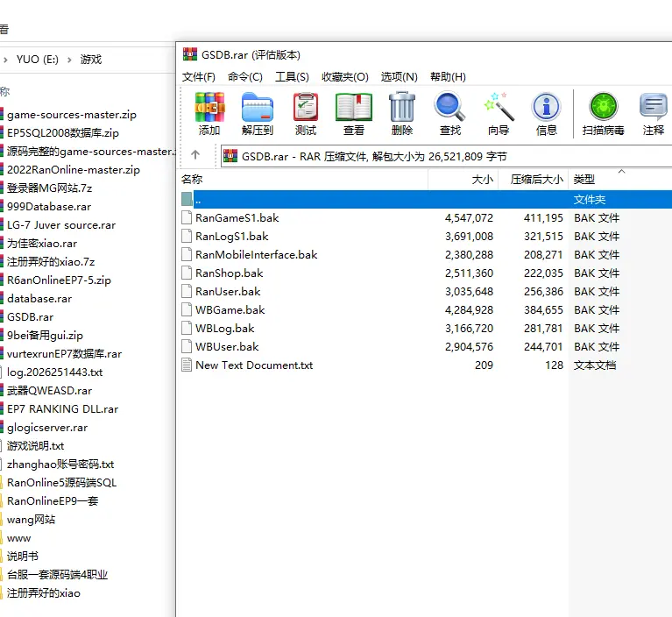Viewport: 672px width, 617px height.
Task: Select wang网站 folder in Explorer
Action: click(x=31, y=520)
